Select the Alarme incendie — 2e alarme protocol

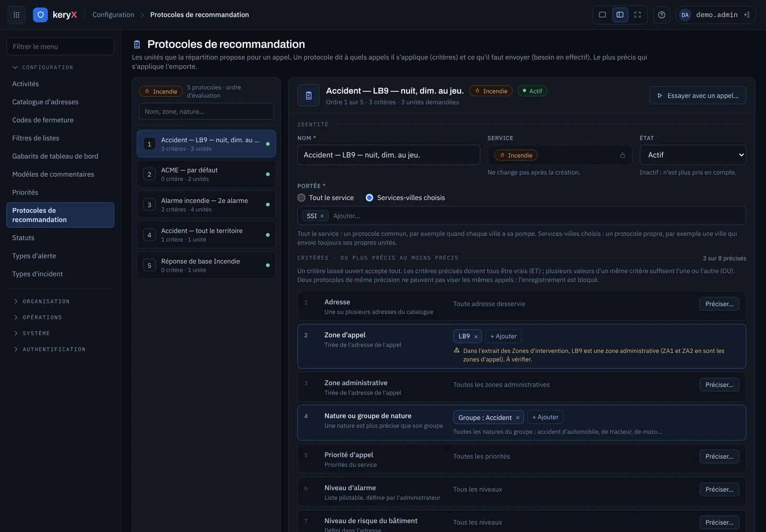point(206,204)
